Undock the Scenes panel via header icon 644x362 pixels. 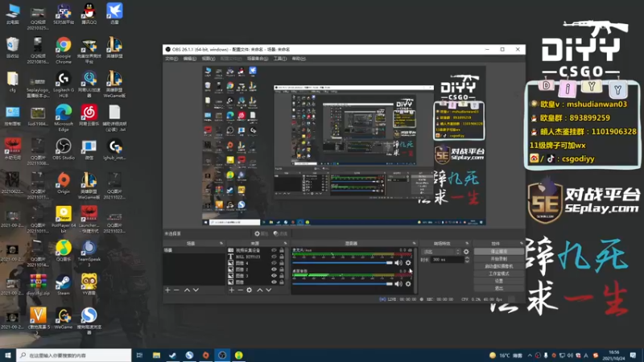(221, 244)
